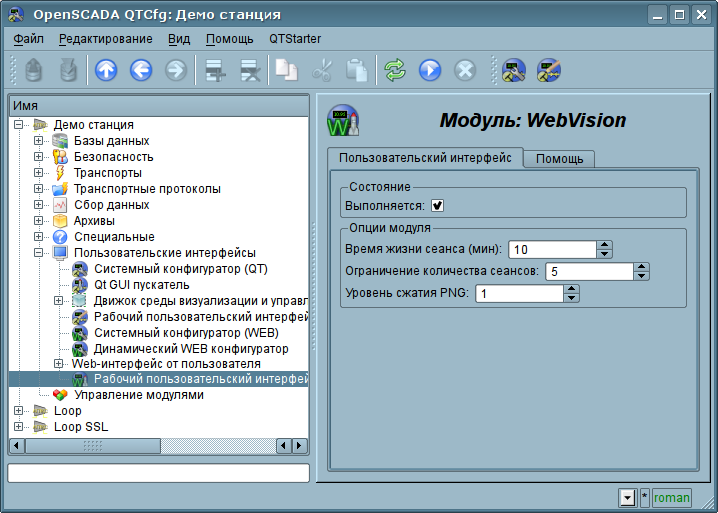Start periodic update with play icon
Viewport: 718px width, 513px height.
[x=430, y=71]
